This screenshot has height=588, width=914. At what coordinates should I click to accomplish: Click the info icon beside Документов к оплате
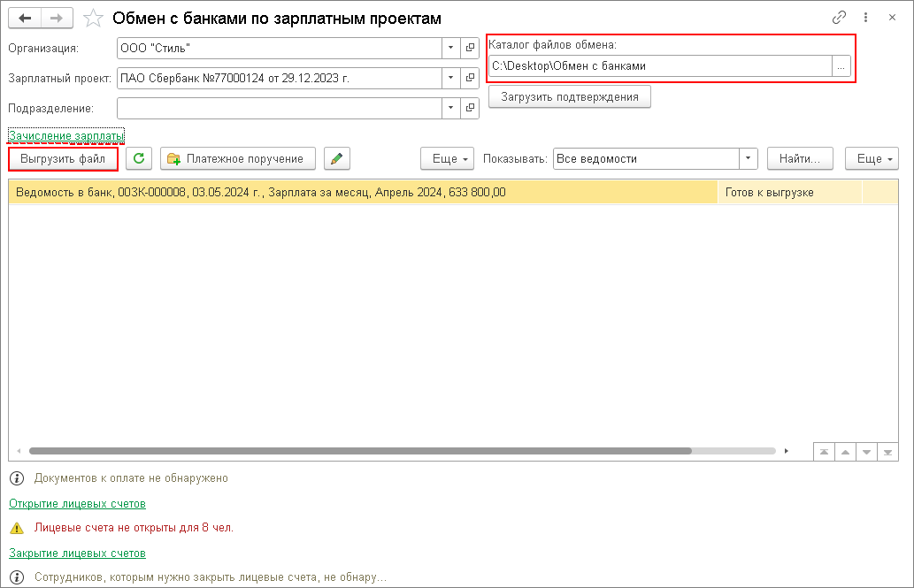tap(17, 478)
